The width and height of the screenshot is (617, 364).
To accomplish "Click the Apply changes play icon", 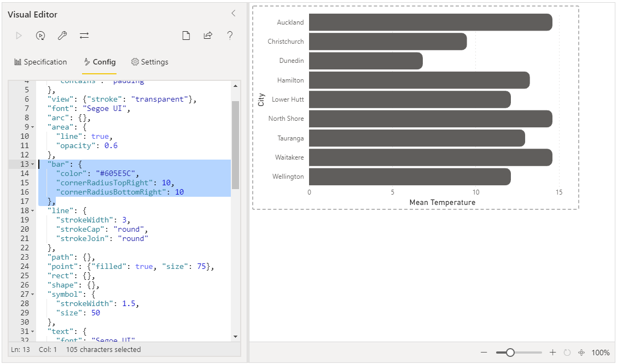I will point(19,36).
